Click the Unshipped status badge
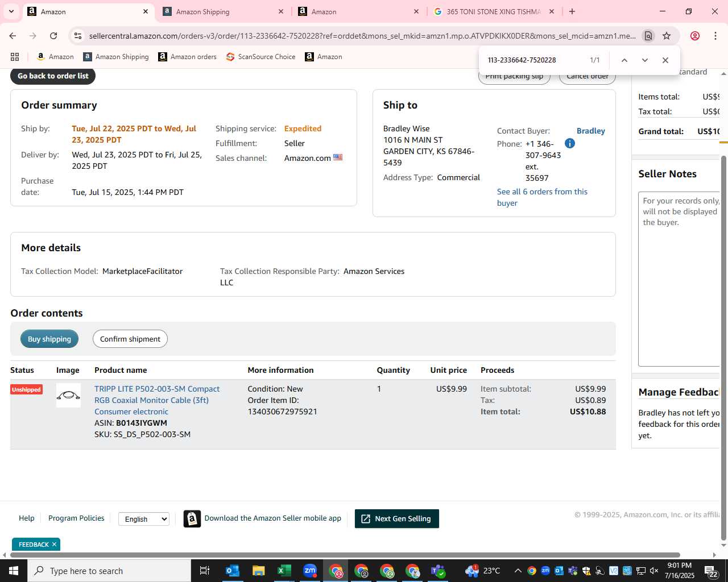 26,389
